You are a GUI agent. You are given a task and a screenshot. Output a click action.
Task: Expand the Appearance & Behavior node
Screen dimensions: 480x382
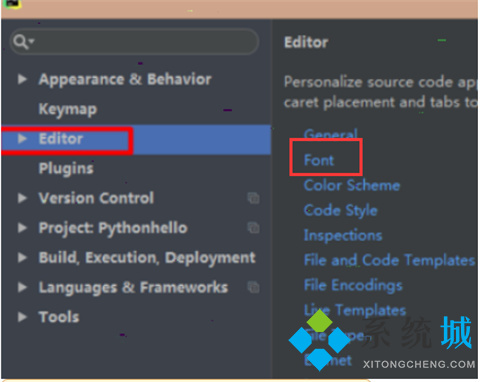(22, 79)
